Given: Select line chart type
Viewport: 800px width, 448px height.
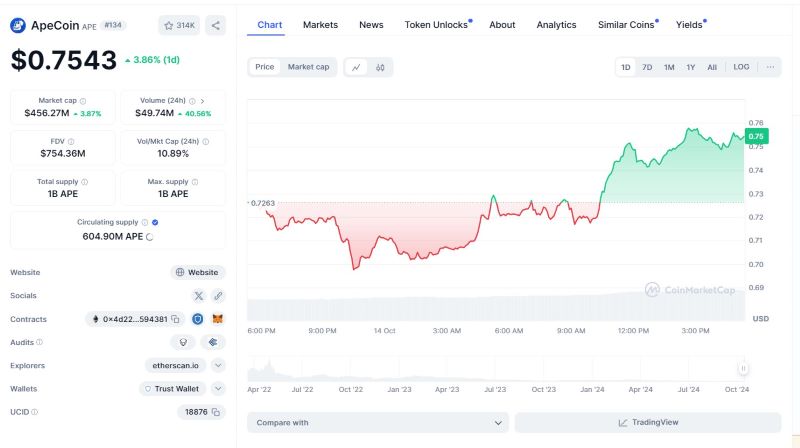Looking at the screenshot, I should click(356, 67).
